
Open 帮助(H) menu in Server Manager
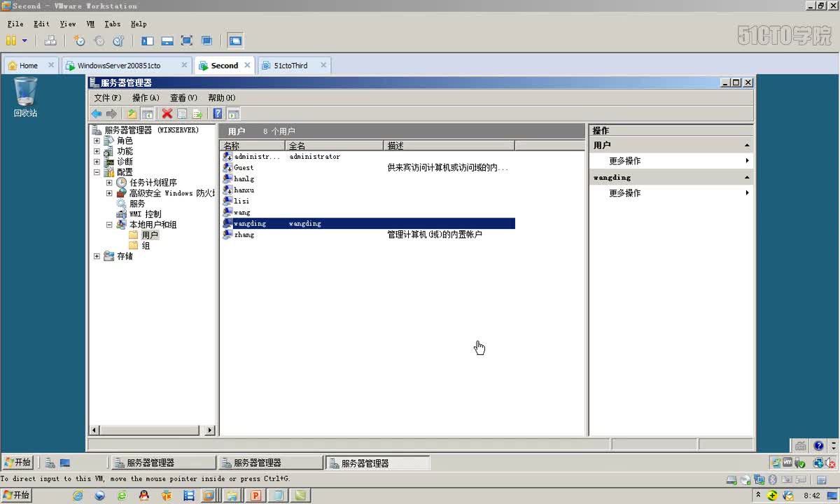pyautogui.click(x=221, y=98)
